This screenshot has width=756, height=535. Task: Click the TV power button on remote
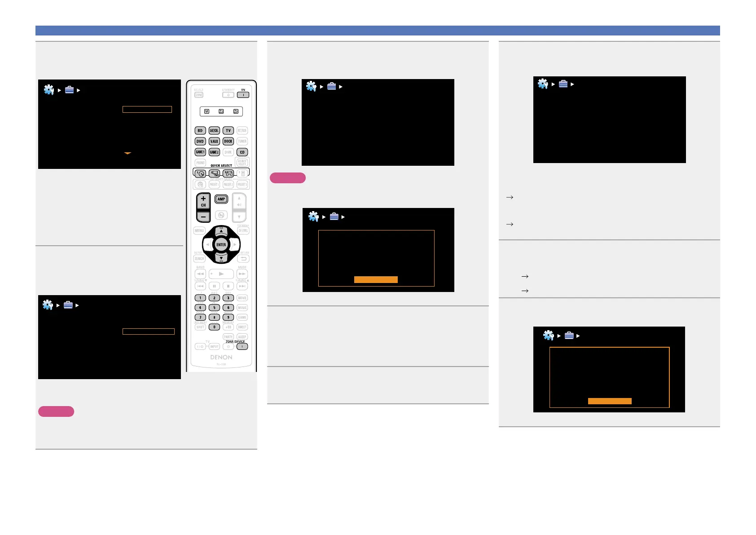coord(200,346)
